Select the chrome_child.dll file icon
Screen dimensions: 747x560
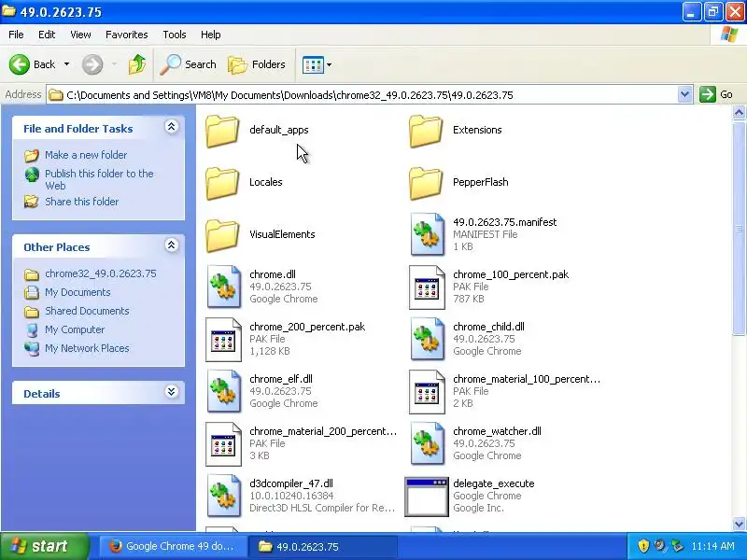(x=428, y=339)
